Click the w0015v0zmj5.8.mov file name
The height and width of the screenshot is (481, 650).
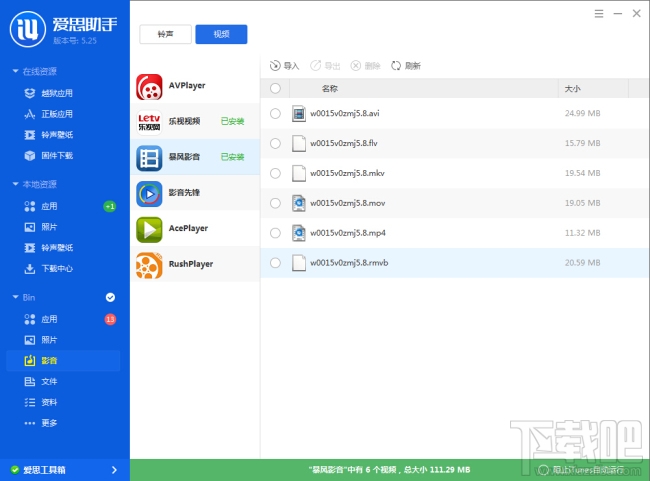click(x=347, y=203)
